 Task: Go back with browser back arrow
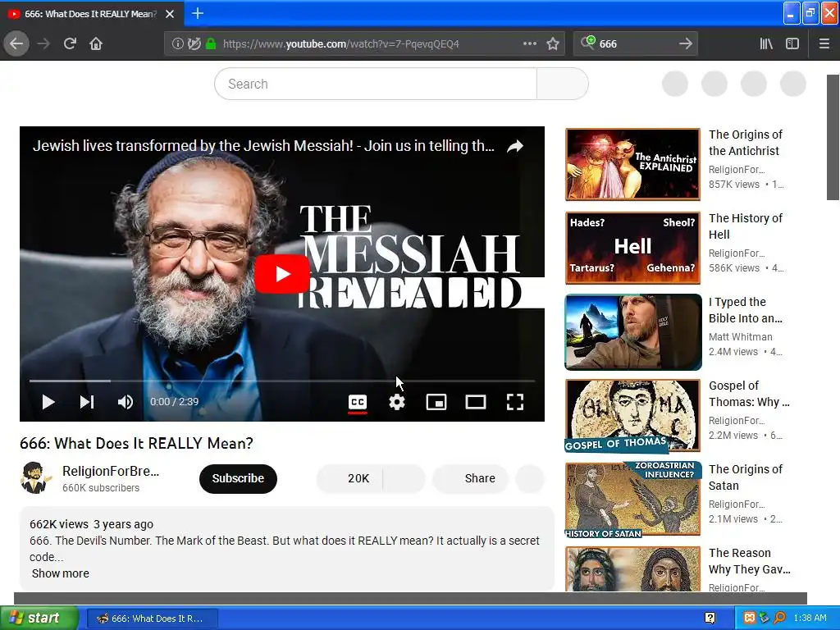[16, 43]
